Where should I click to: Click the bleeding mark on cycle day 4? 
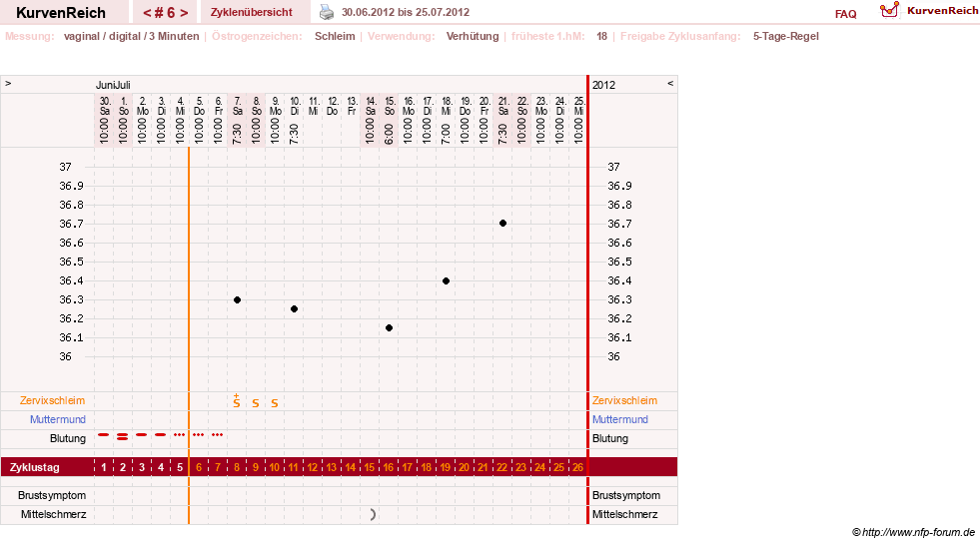[x=161, y=434]
